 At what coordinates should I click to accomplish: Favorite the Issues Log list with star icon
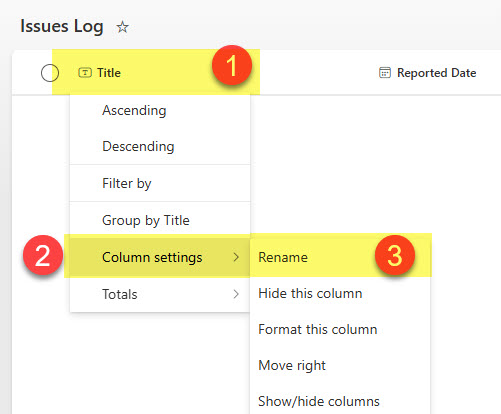pos(122,27)
